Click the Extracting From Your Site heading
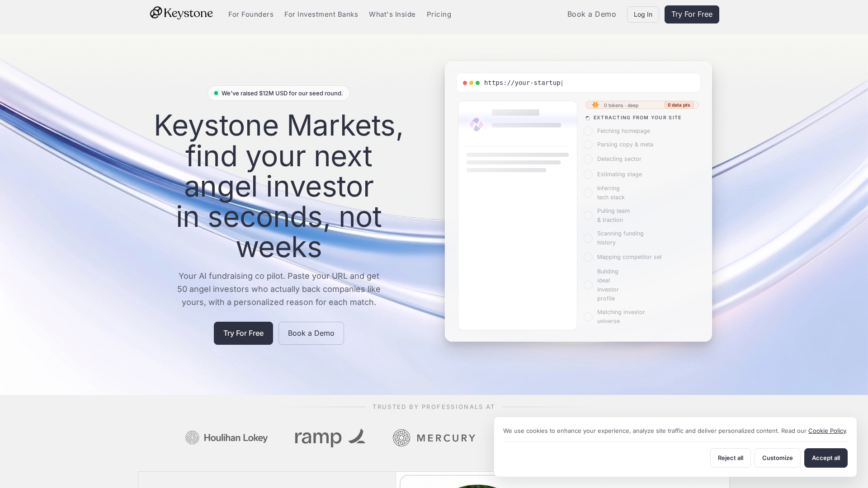 [637, 117]
